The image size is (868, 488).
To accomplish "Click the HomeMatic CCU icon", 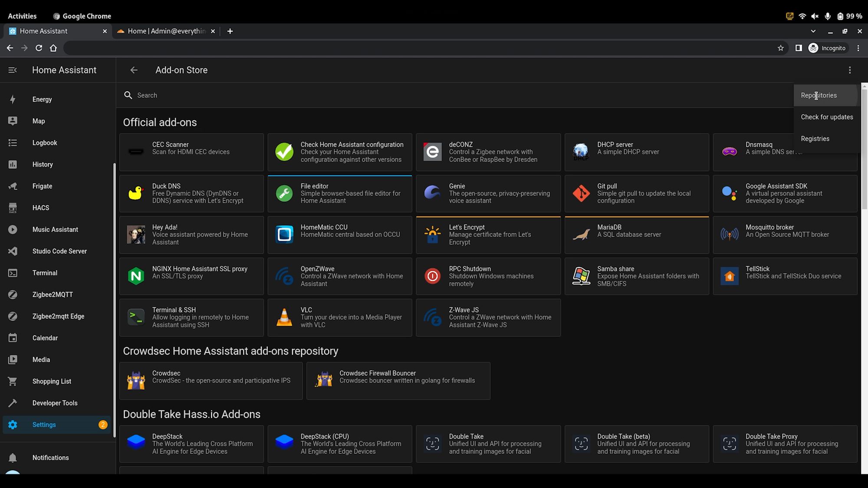I will click(x=284, y=235).
